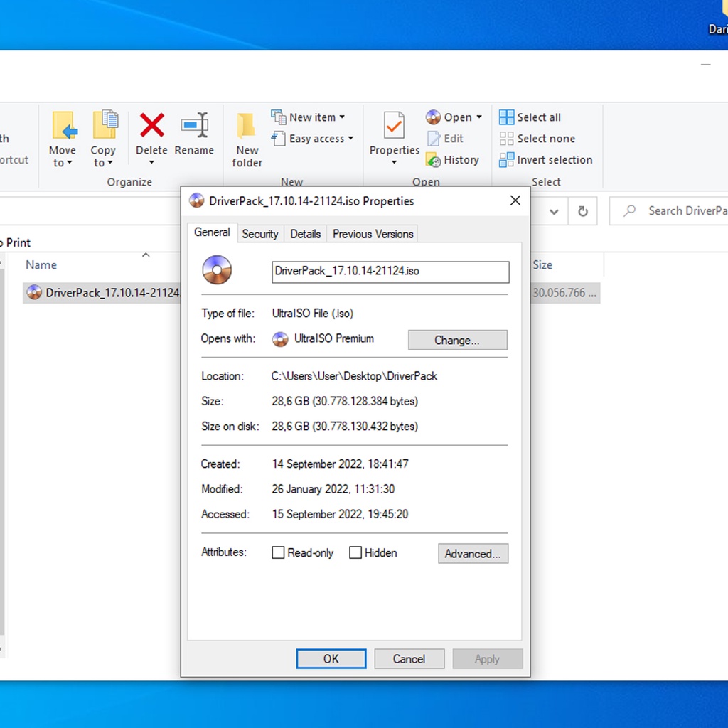Click the UltraISO Premium icon beside Opens with
The height and width of the screenshot is (728, 728).
pyautogui.click(x=280, y=339)
